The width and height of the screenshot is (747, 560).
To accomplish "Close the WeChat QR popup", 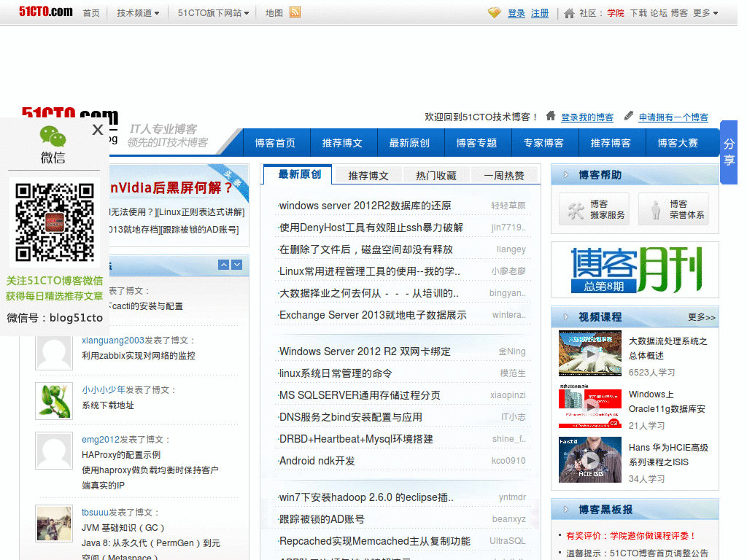I will pyautogui.click(x=98, y=130).
